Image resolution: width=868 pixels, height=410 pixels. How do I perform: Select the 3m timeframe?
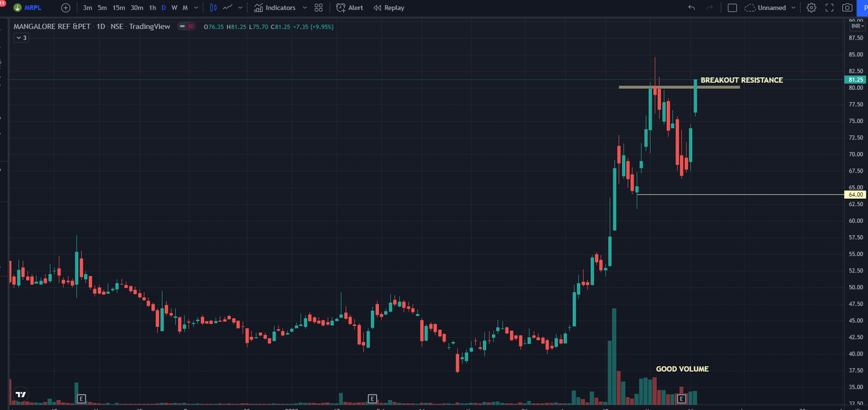[x=88, y=7]
